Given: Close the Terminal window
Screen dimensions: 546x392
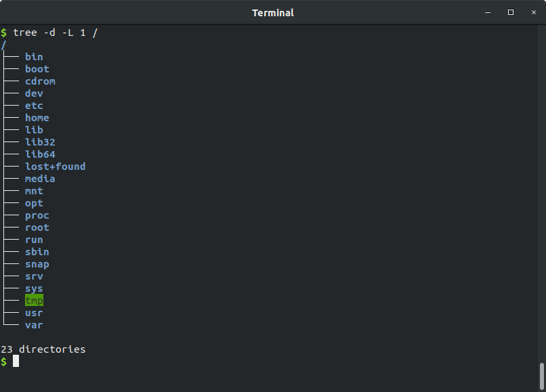Looking at the screenshot, I should [x=533, y=12].
